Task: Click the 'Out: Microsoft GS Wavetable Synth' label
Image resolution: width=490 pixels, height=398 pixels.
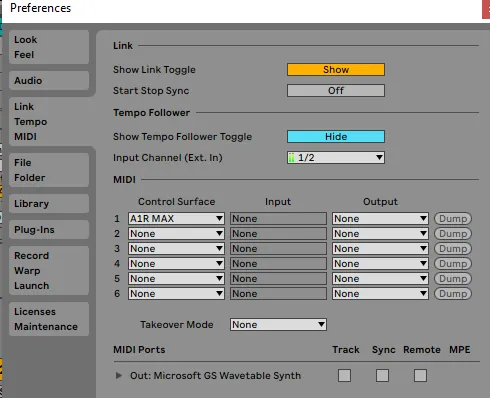Action: [x=215, y=376]
